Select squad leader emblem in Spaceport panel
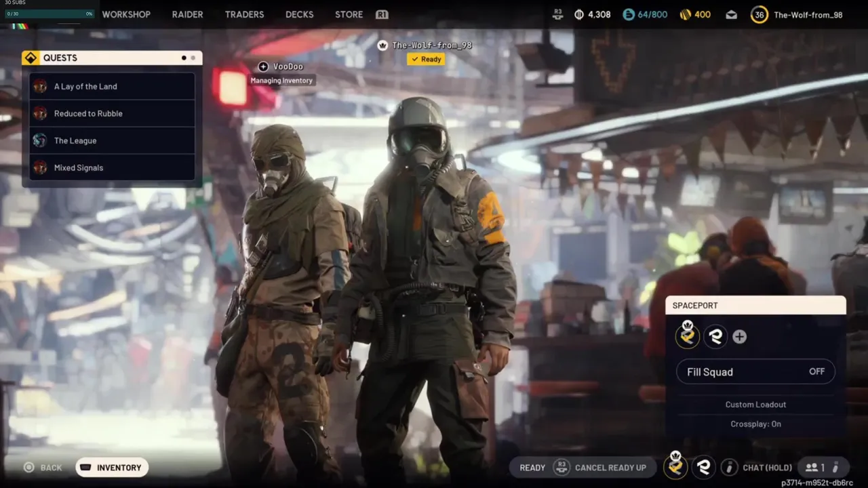 [x=688, y=336]
